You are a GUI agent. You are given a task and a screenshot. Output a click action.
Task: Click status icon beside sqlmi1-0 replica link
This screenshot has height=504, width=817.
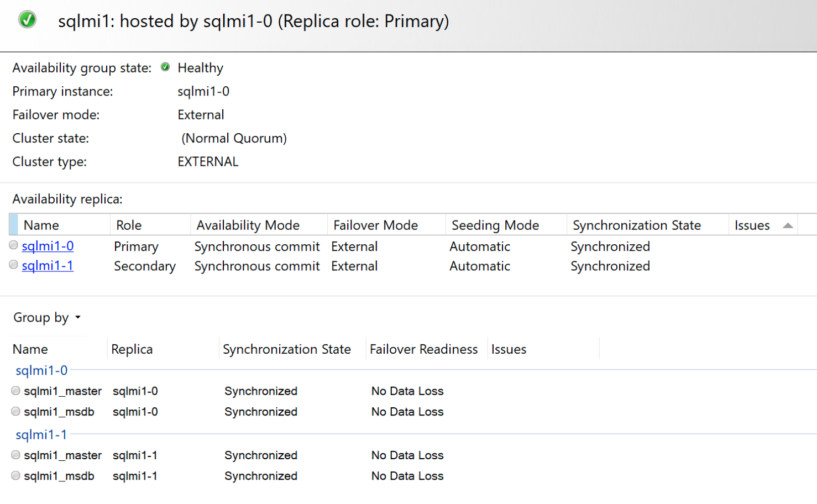coord(13,245)
